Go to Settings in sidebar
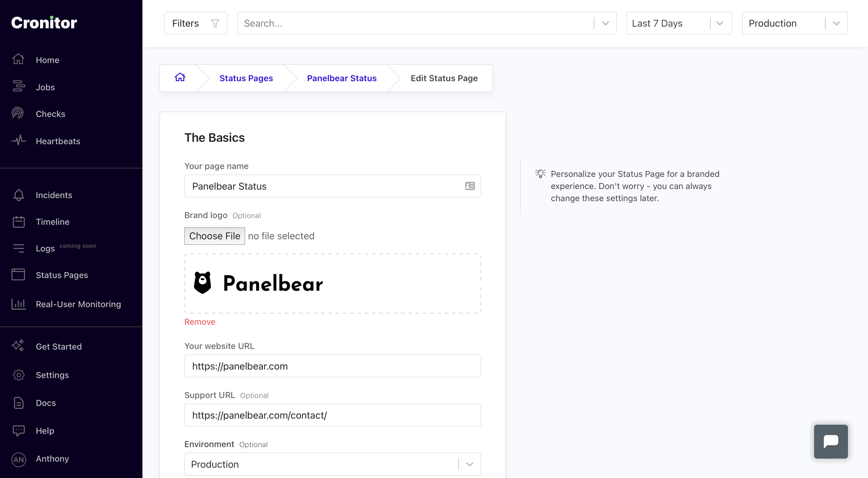The height and width of the screenshot is (478, 868). click(52, 375)
